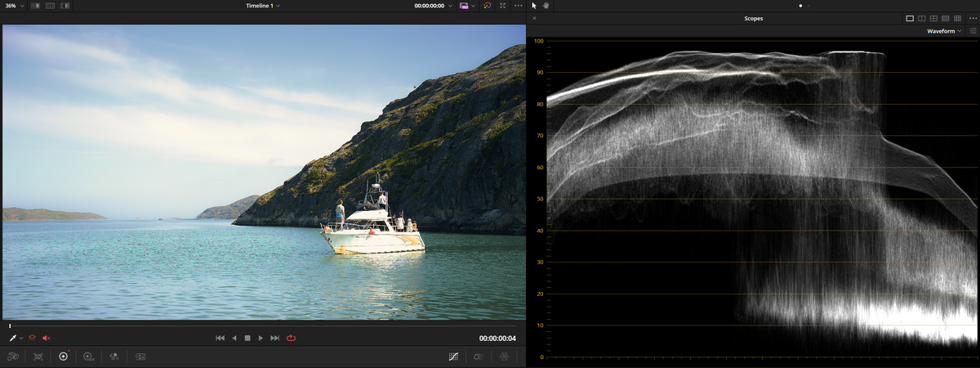Expand viewer to enhanced full view
980x368 pixels.
[503, 6]
